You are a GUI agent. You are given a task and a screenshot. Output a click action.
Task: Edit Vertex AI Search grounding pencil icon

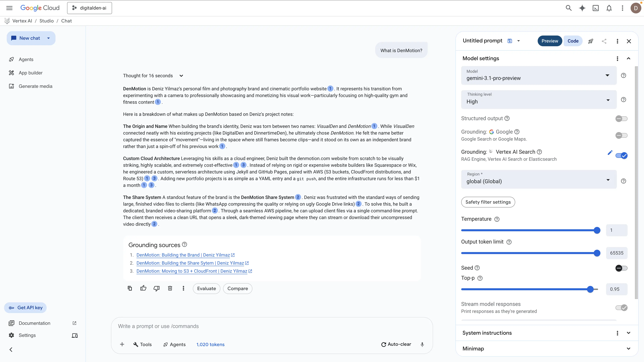click(x=610, y=152)
